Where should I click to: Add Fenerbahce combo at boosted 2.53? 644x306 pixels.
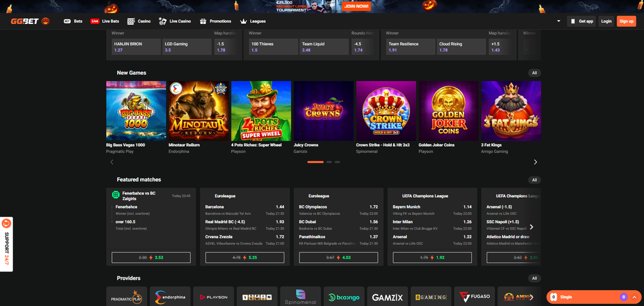151,258
